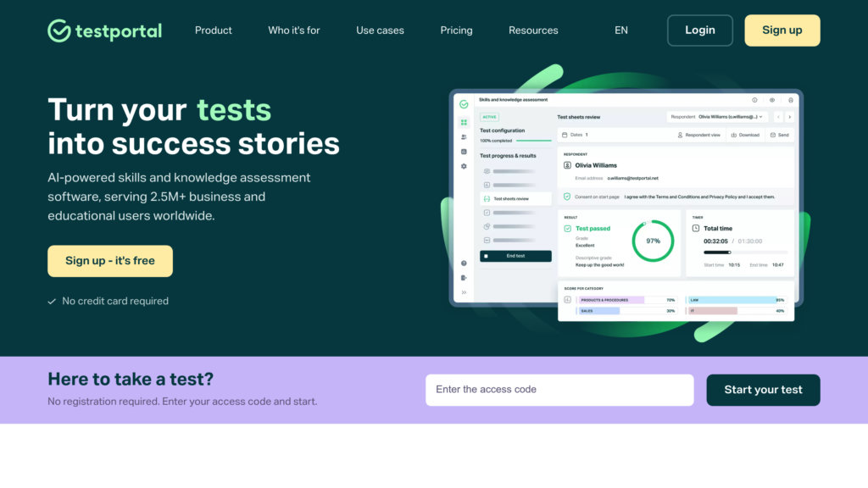Click the info icon at the dashboard top right
The height and width of the screenshot is (488, 868).
tap(754, 100)
